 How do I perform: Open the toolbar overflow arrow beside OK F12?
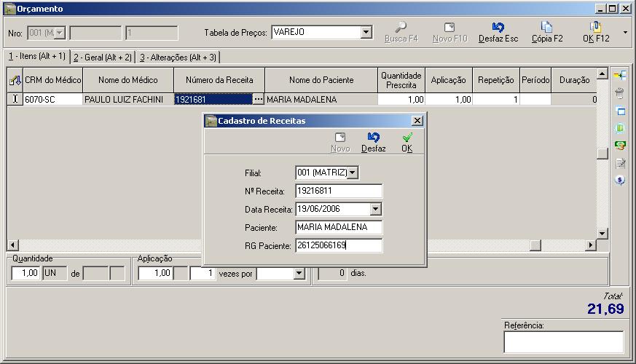point(625,33)
